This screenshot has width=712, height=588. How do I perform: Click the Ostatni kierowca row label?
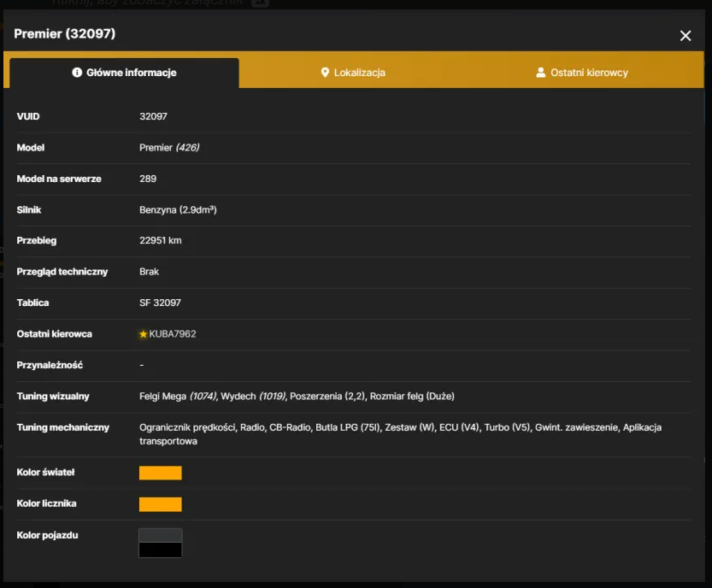54,334
